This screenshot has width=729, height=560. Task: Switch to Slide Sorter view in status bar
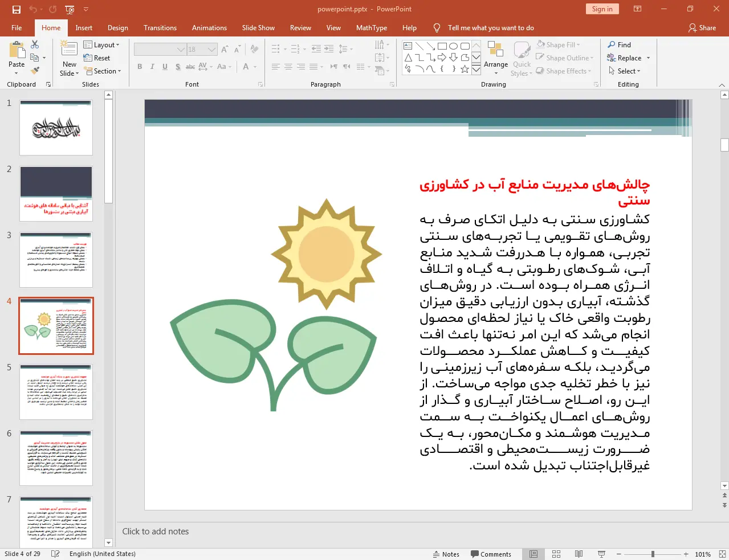[556, 554]
